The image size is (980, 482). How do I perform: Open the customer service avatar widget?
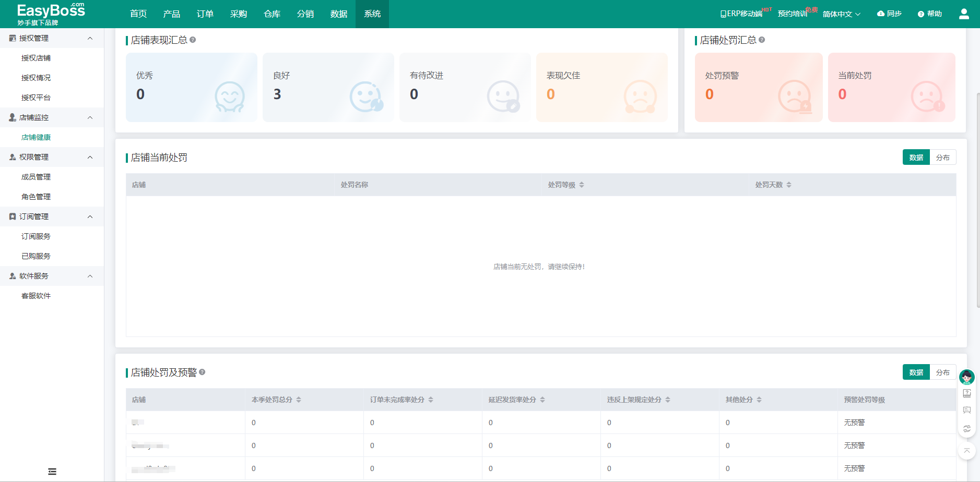pyautogui.click(x=966, y=377)
